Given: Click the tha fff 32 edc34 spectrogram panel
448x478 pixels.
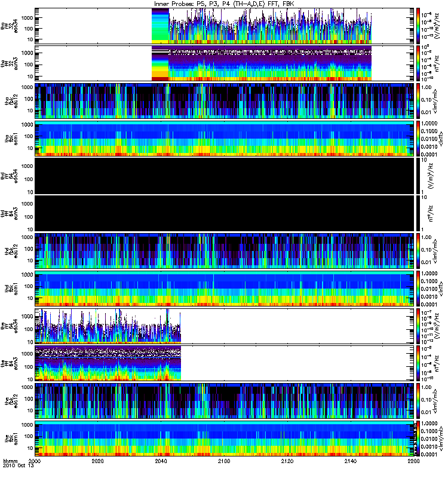Looking at the screenshot, I should (225, 26).
